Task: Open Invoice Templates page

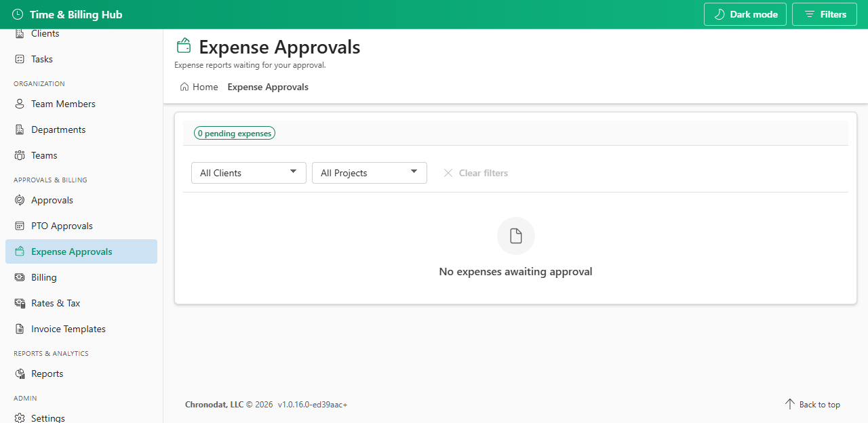Action: (x=81, y=329)
